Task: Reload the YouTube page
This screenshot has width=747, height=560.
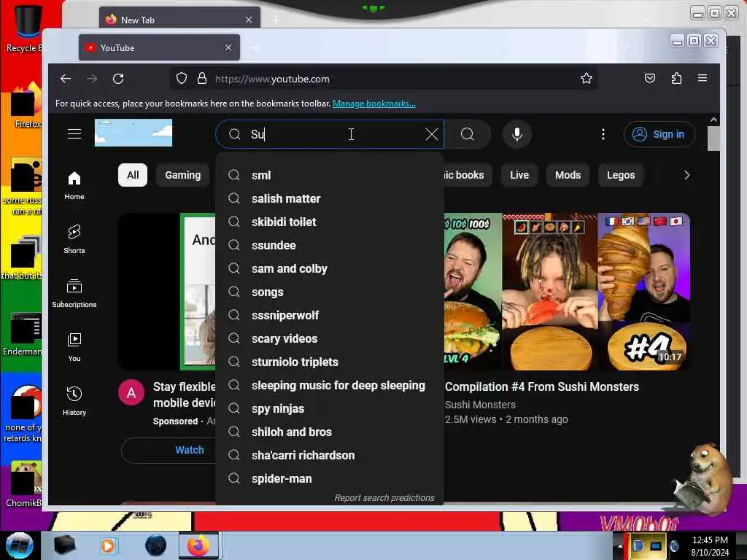Action: [x=118, y=79]
